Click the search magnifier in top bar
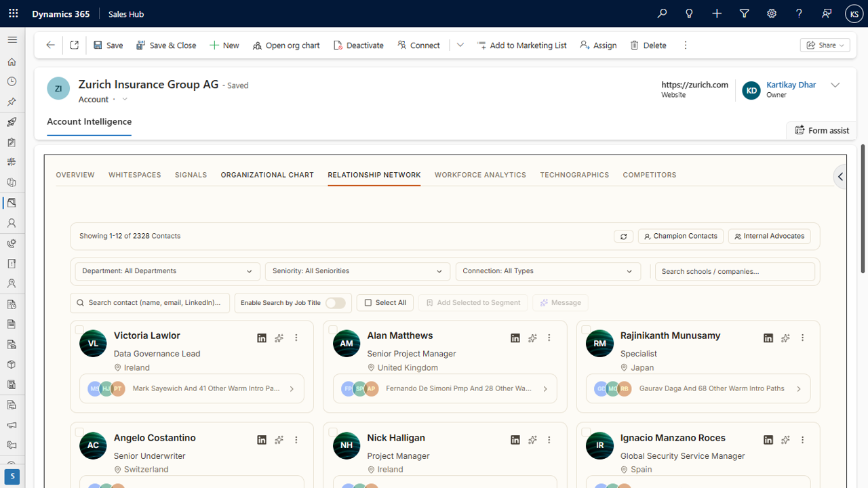The width and height of the screenshot is (868, 488). 662,14
